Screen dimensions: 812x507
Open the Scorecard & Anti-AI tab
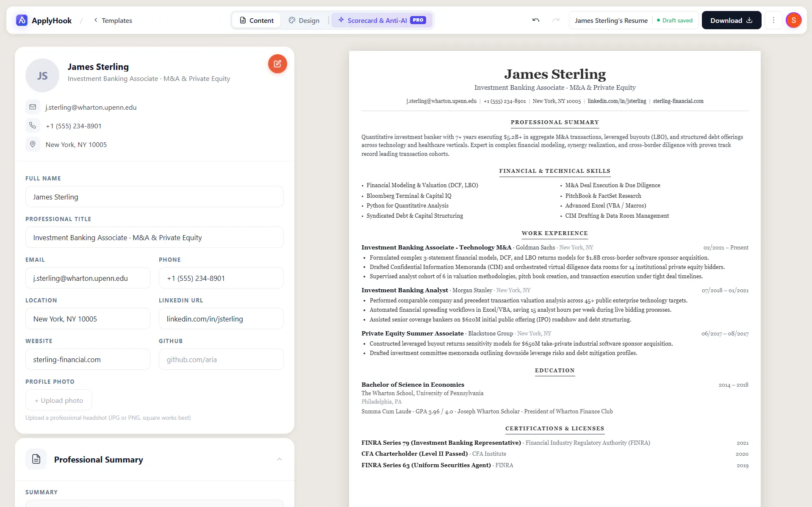pos(382,20)
